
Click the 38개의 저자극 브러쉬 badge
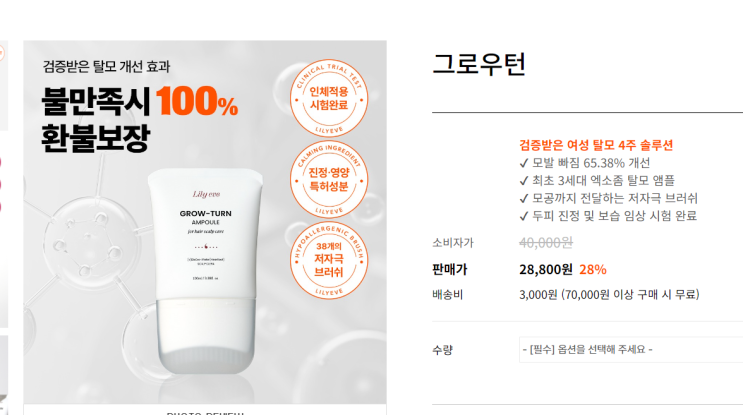[x=328, y=260]
